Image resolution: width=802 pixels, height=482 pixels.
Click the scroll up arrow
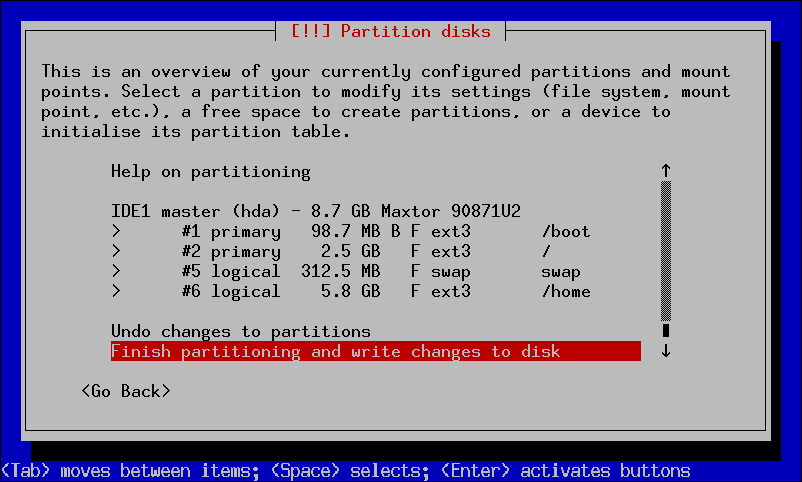(x=665, y=171)
